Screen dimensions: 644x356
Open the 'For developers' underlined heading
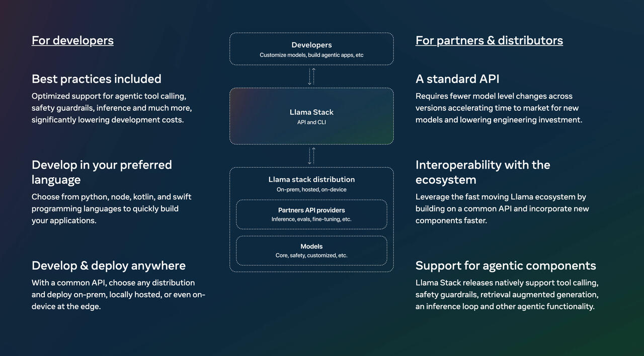tap(72, 40)
